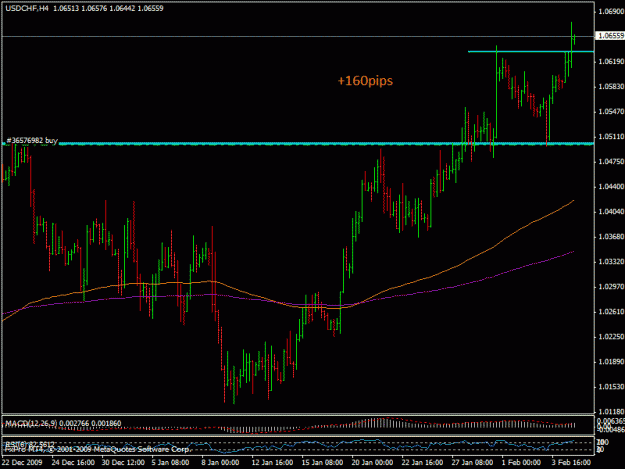625x469 pixels.
Task: Click the current price tag 1.06559
Action: (x=610, y=36)
